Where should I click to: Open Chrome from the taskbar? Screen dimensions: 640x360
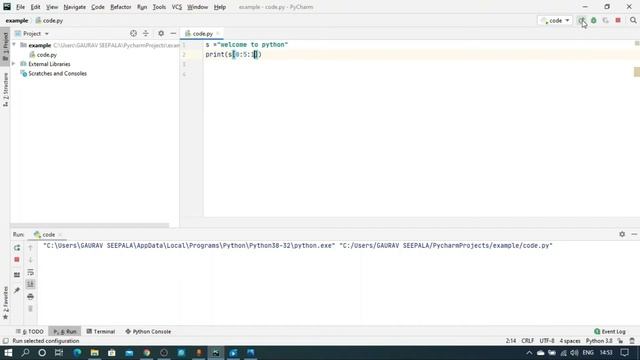[x=147, y=353]
